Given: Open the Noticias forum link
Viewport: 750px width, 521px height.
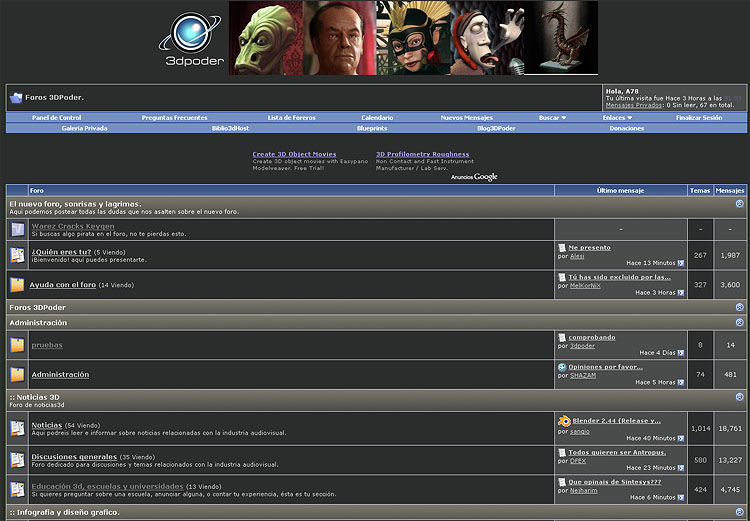Looking at the screenshot, I should 47,425.
